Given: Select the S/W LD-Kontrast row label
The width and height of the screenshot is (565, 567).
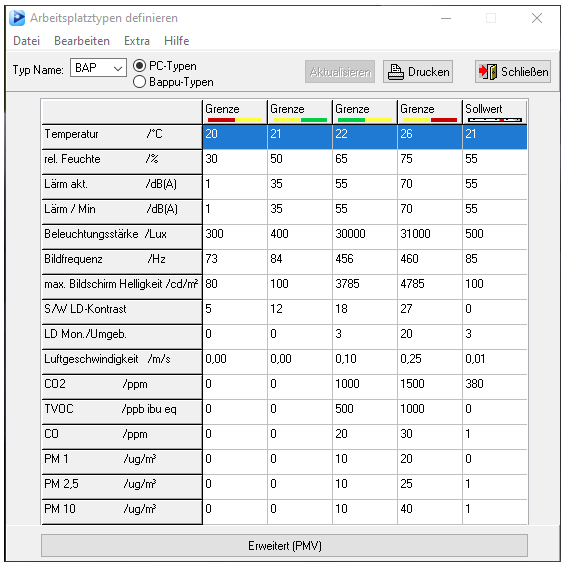Looking at the screenshot, I should (x=122, y=311).
